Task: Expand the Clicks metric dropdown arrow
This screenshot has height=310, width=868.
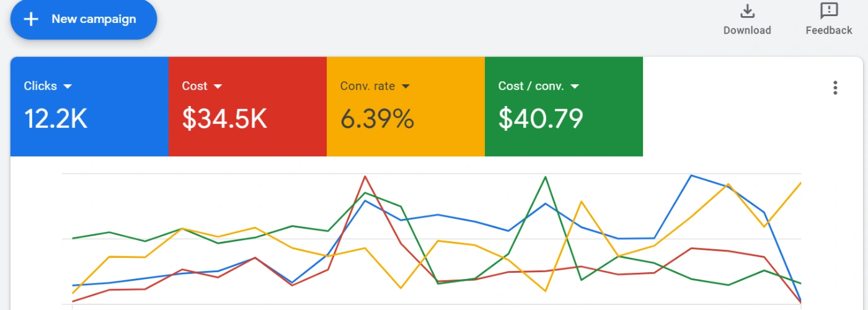Action: click(68, 86)
